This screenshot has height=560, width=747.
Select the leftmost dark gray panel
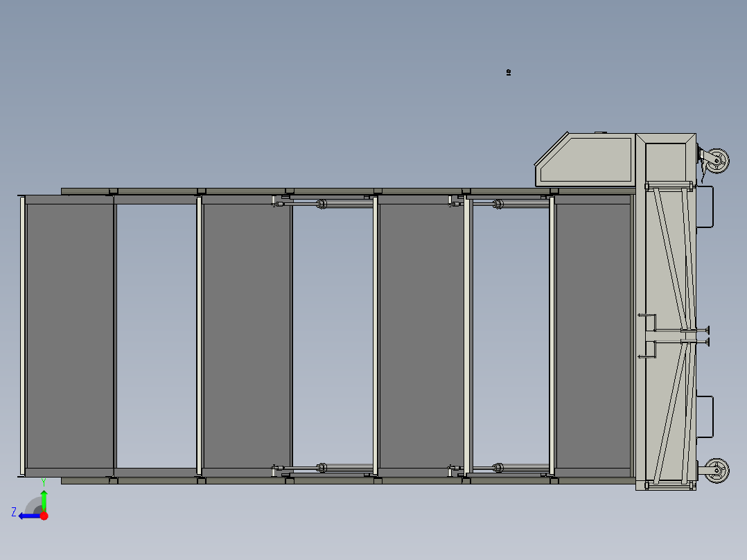(70, 336)
